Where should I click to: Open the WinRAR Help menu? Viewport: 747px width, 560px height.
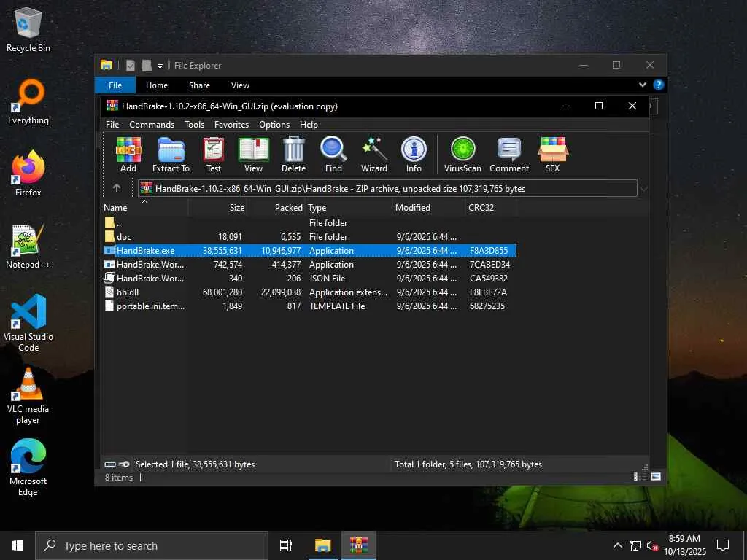[309, 124]
